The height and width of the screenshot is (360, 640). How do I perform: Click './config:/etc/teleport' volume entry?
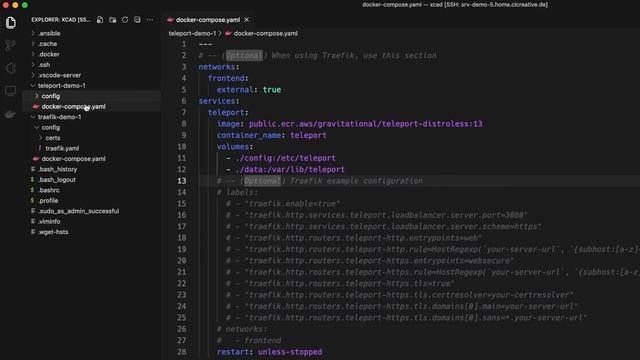285,158
